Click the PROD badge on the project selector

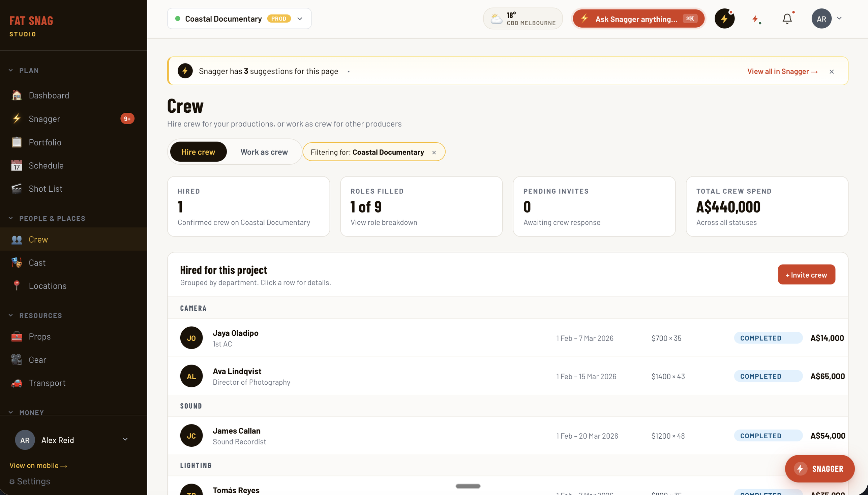tap(279, 19)
